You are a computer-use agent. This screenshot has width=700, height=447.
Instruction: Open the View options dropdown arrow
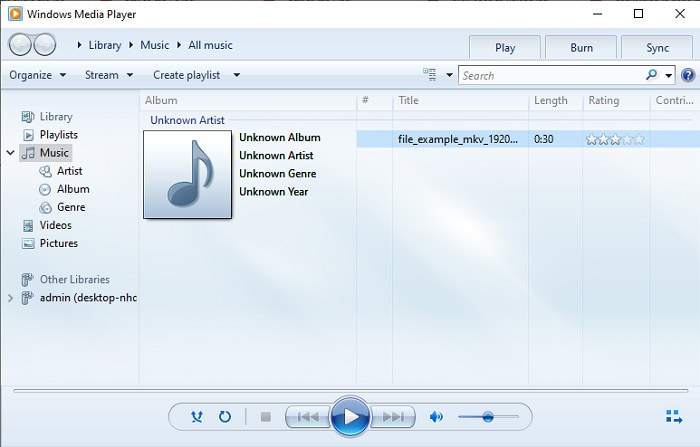click(x=449, y=75)
